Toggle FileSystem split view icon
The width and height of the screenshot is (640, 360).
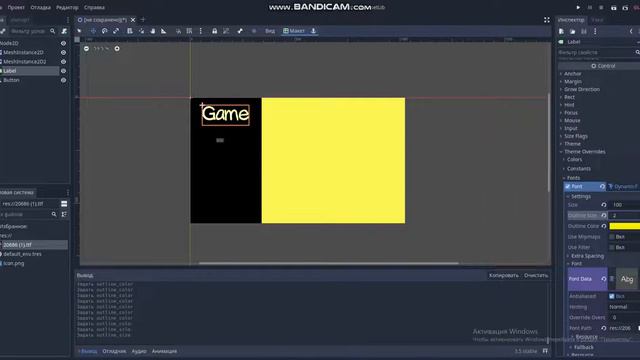point(64,204)
